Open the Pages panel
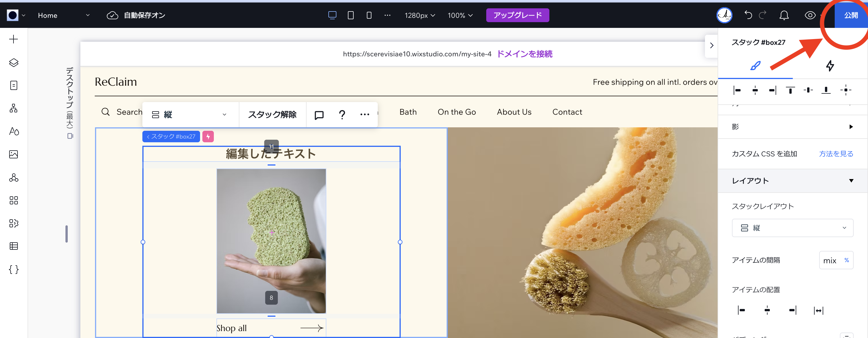 pos(13,85)
